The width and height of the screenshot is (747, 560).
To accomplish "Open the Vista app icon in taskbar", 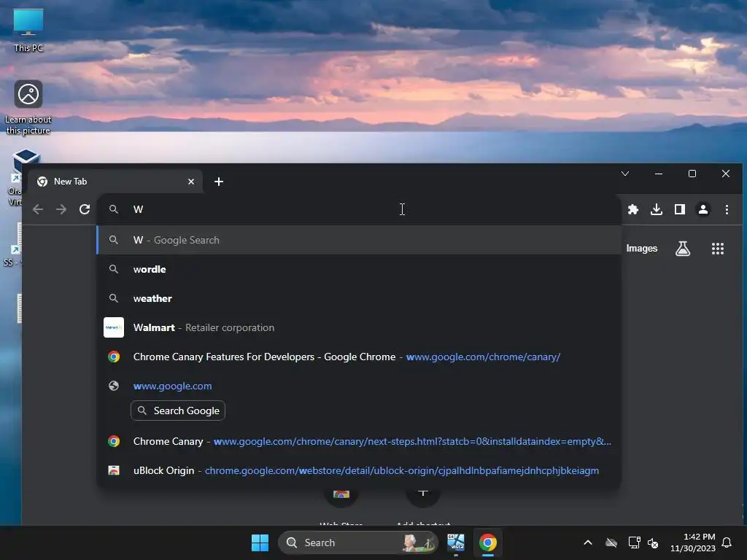I will [x=456, y=542].
